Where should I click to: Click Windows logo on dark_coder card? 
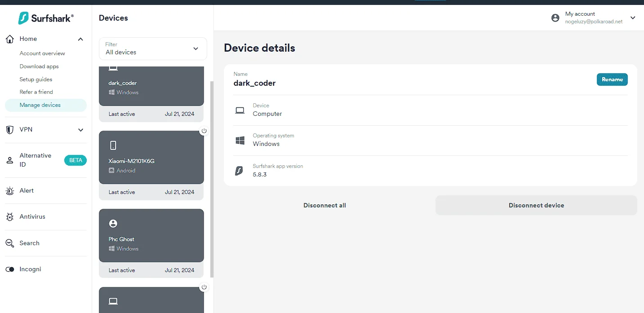(111, 93)
